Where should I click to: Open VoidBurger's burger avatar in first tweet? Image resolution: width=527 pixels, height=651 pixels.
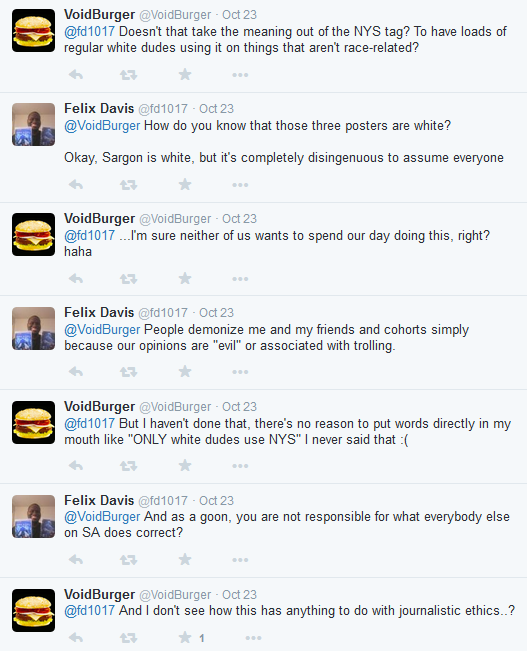click(33, 31)
